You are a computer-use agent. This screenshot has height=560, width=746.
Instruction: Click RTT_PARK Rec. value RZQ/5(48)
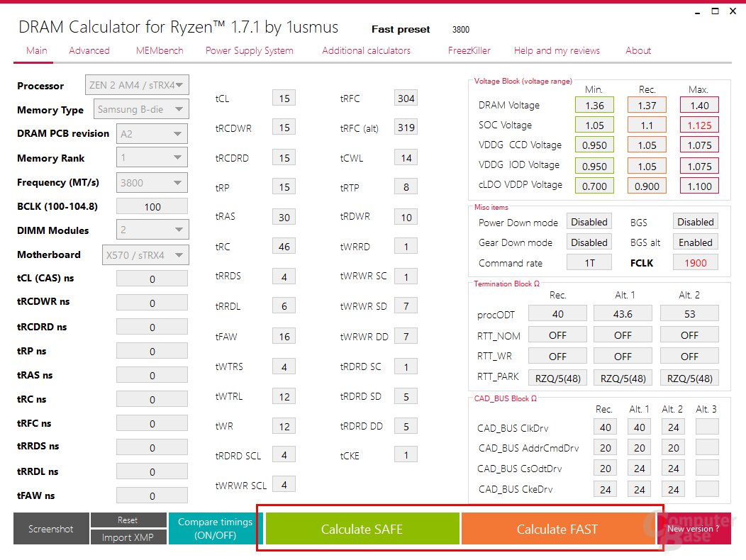point(557,378)
